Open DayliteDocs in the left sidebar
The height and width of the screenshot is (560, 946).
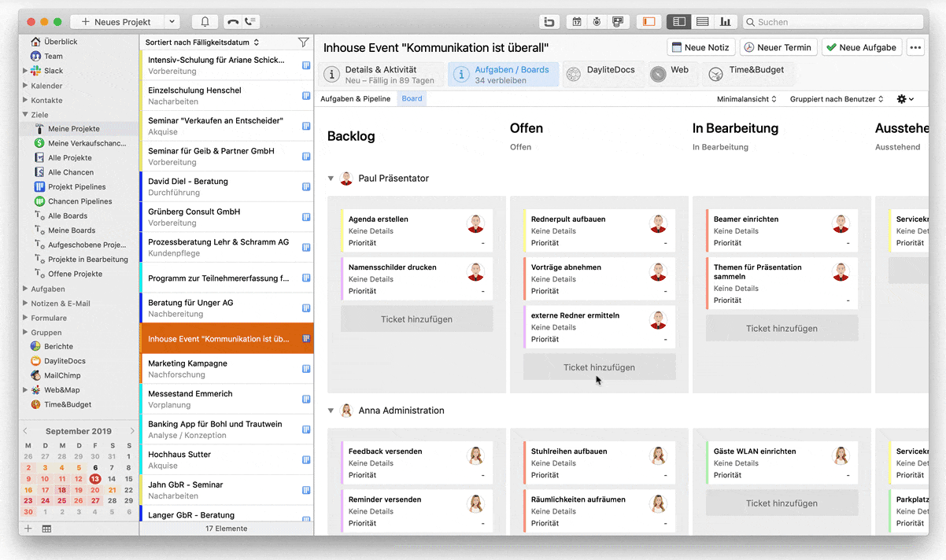coord(65,361)
